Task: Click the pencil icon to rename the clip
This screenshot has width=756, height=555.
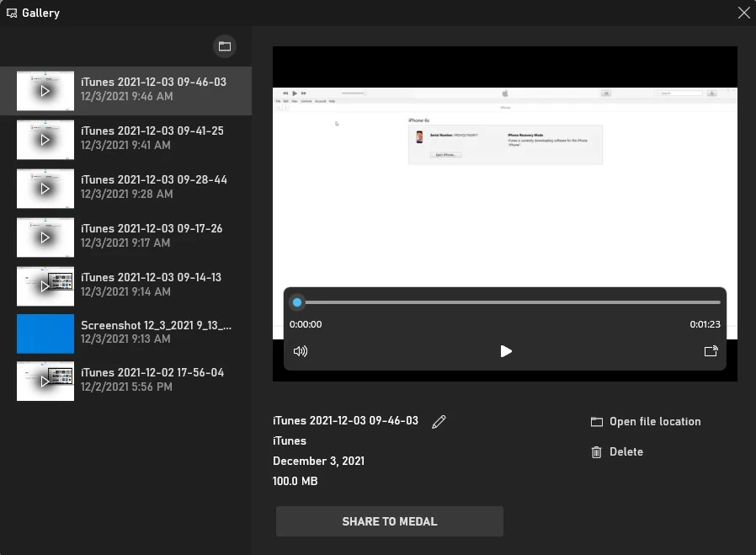Action: coord(439,422)
